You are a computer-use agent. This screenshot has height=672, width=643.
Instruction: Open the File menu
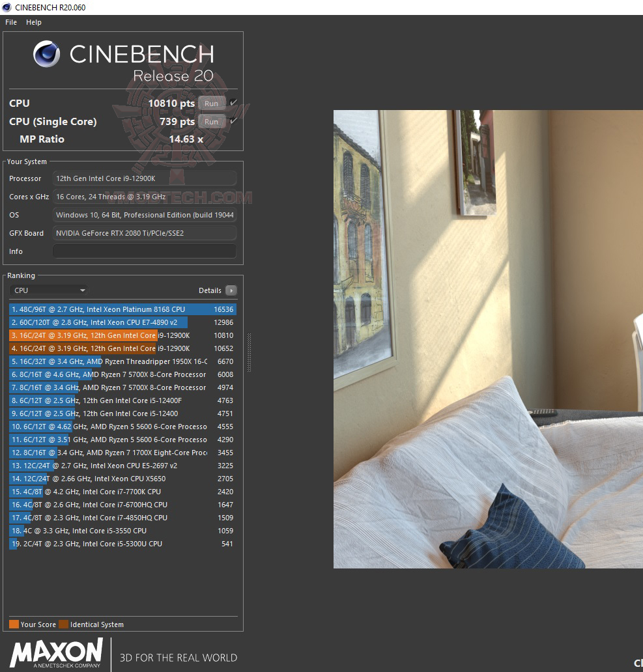[11, 22]
